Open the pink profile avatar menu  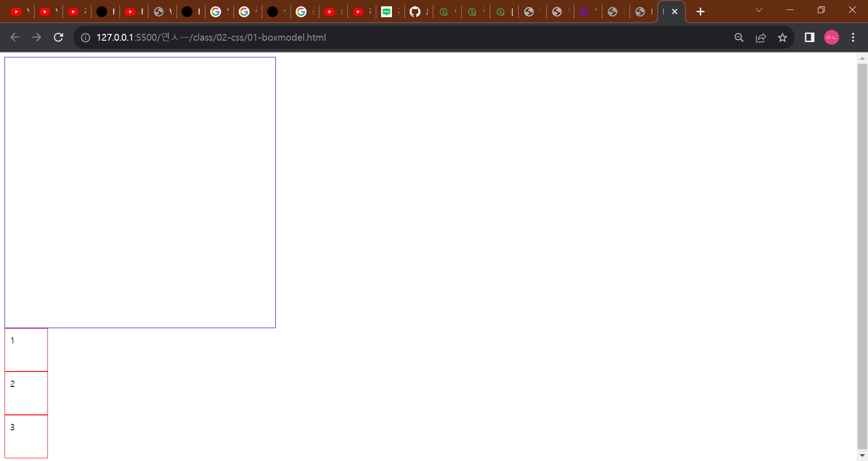[831, 38]
